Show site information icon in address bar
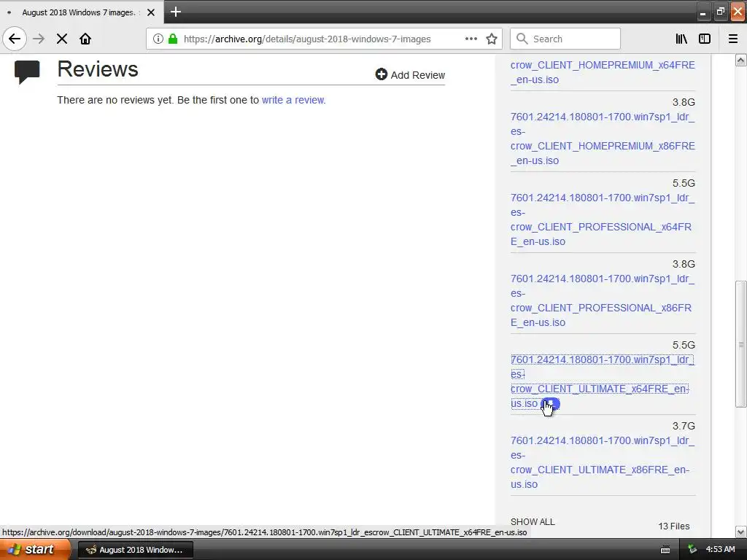This screenshot has height=560, width=747. coord(158,39)
